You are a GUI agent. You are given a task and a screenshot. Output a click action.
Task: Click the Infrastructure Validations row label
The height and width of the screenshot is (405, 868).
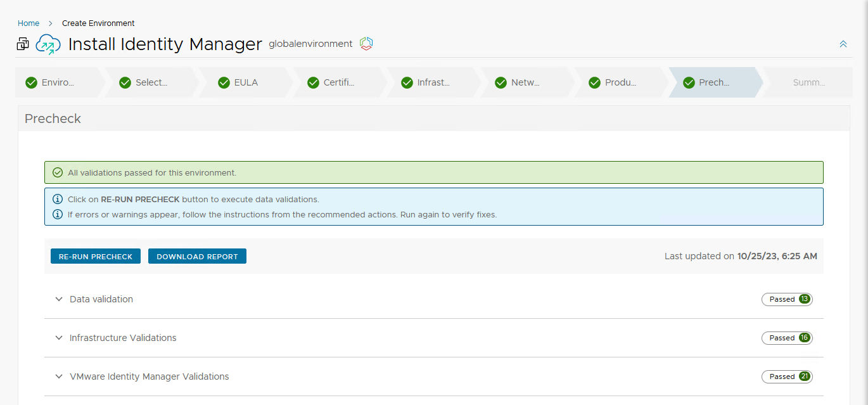coord(123,338)
